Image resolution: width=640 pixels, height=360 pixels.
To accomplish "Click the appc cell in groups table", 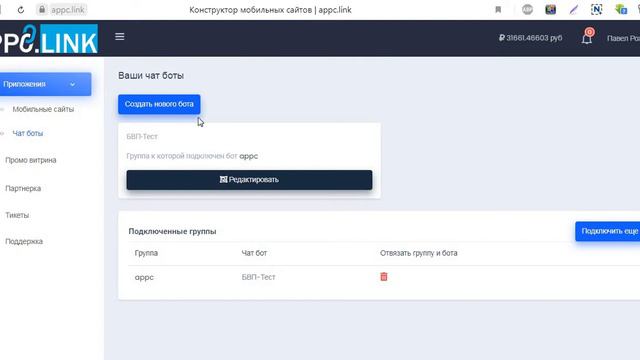I will [144, 277].
